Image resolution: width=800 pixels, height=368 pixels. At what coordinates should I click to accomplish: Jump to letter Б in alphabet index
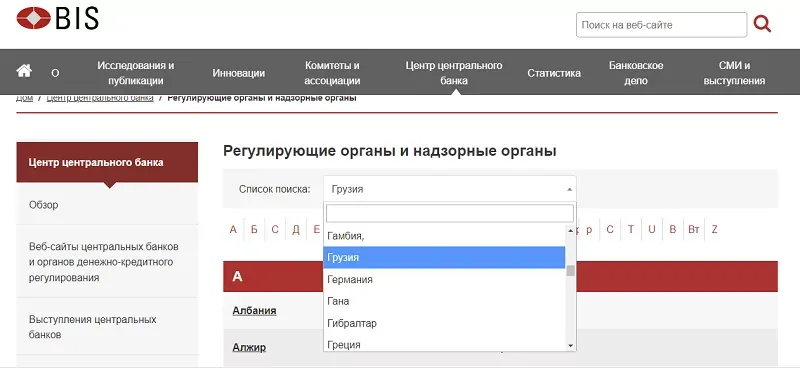[x=254, y=230]
